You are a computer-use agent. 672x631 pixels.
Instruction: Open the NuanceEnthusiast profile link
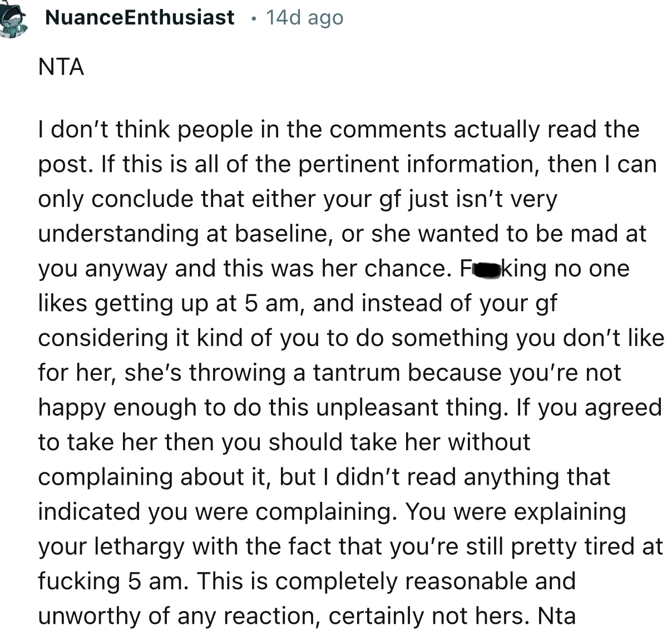140,18
